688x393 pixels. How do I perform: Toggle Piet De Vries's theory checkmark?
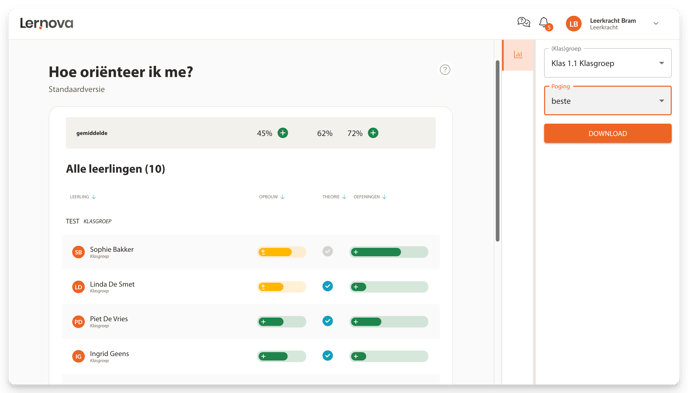click(x=327, y=321)
